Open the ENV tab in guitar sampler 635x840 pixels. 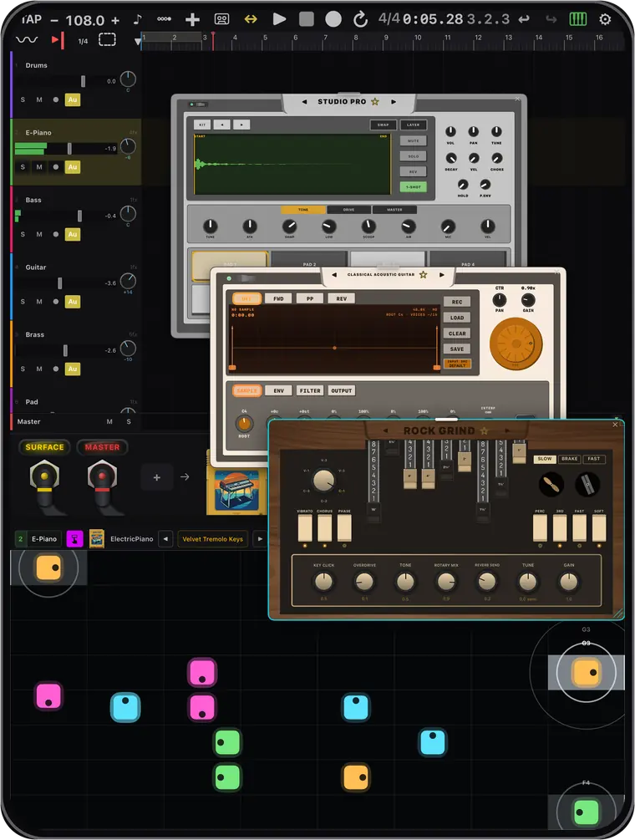click(x=278, y=390)
